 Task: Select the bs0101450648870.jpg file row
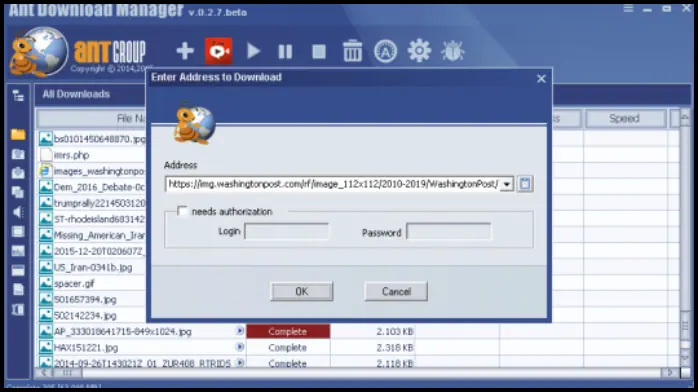(x=92, y=139)
